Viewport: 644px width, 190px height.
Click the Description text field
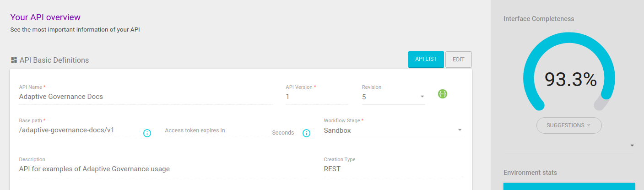click(165, 169)
